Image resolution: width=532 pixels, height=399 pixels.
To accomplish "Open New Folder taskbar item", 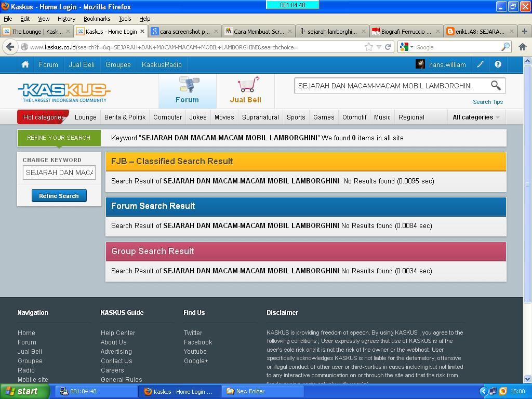I will pos(262,391).
